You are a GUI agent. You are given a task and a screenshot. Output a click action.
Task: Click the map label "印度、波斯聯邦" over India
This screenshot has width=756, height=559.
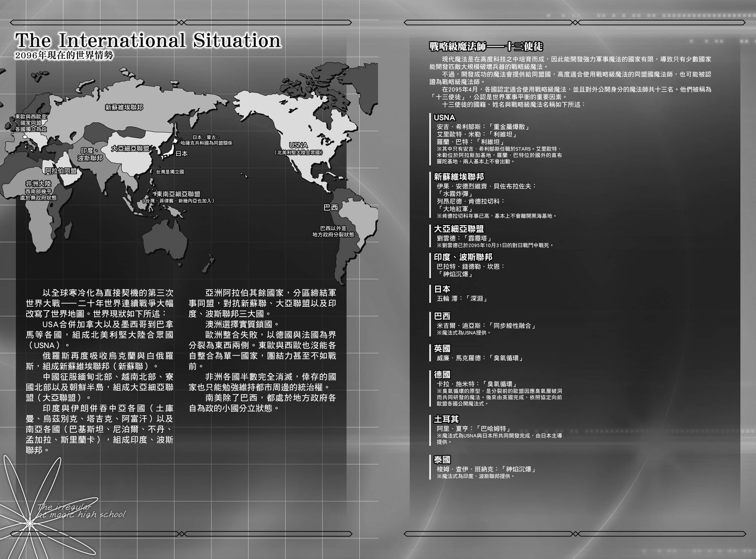(90, 154)
